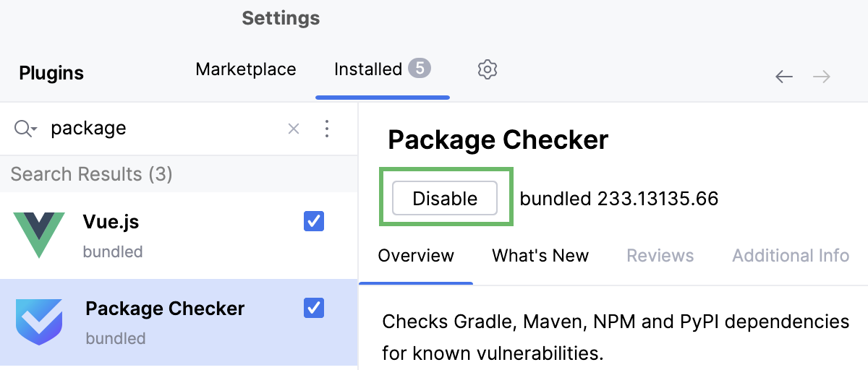
Task: Open the Overview tab
Action: (416, 256)
